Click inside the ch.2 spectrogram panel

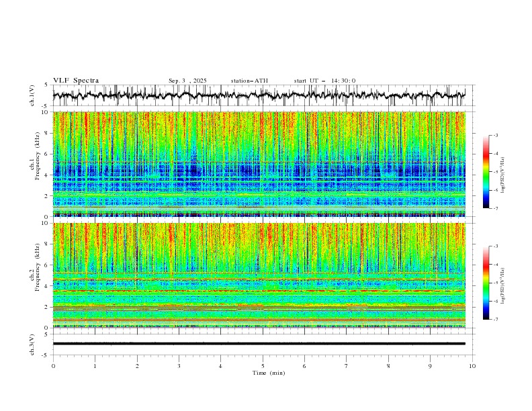point(259,275)
